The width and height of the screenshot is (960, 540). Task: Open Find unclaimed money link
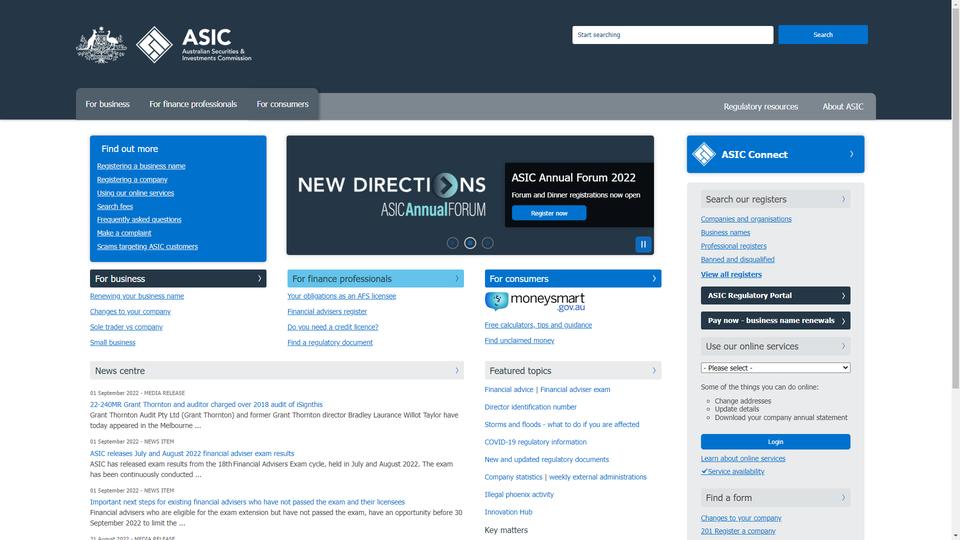(x=519, y=340)
